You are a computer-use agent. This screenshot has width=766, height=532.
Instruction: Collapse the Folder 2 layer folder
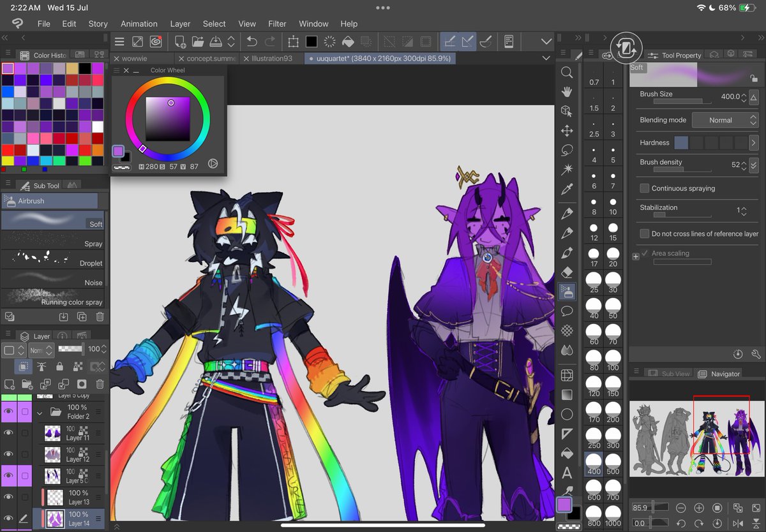[40, 413]
